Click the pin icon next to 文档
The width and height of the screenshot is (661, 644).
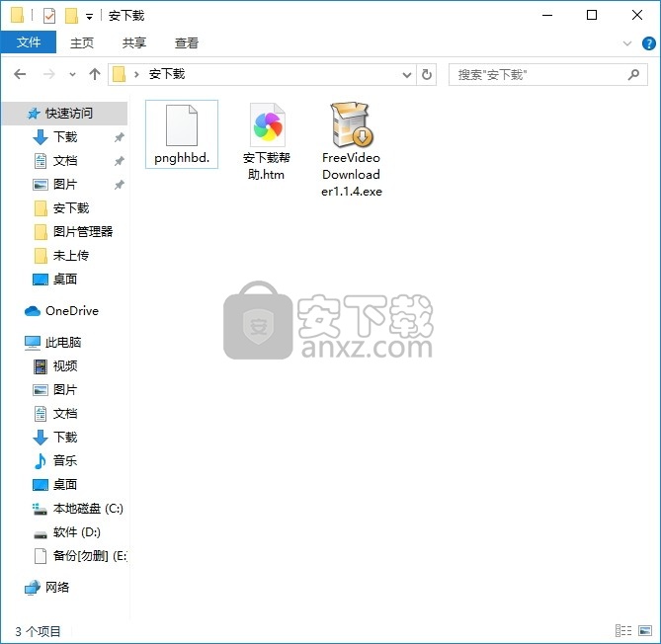(x=120, y=161)
